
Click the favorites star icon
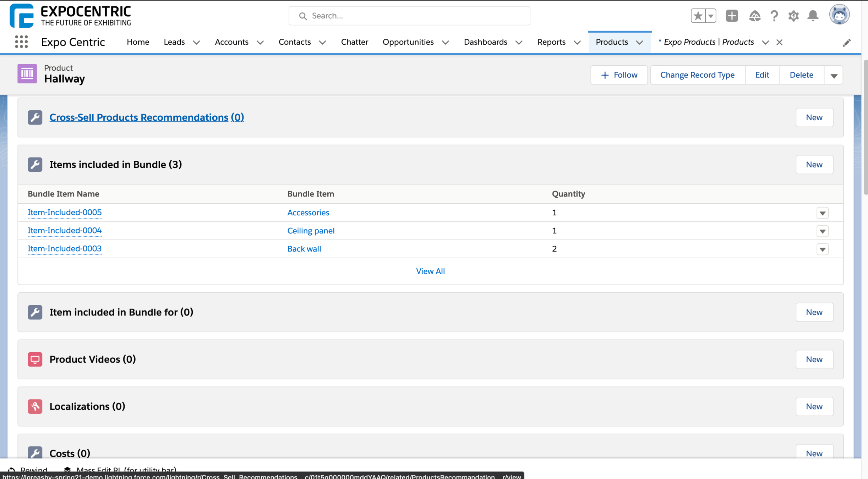pos(698,16)
